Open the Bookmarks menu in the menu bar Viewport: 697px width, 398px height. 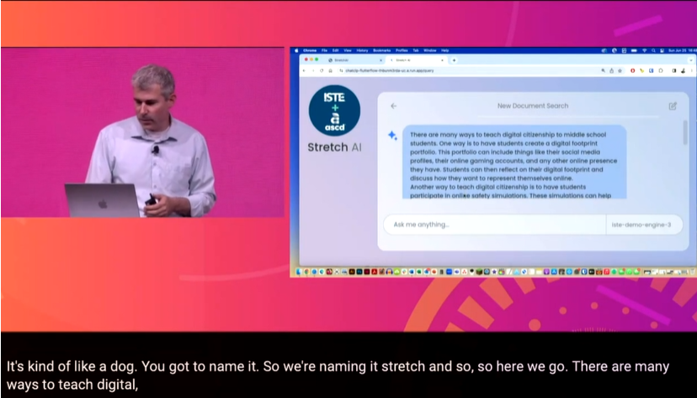tap(382, 51)
